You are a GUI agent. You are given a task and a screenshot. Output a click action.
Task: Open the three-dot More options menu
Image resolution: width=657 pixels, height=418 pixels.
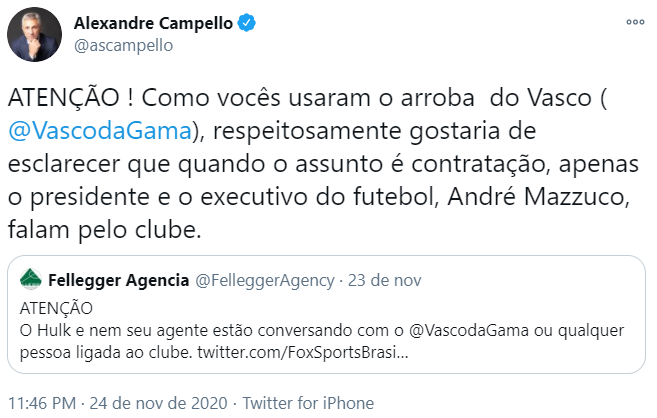point(634,21)
